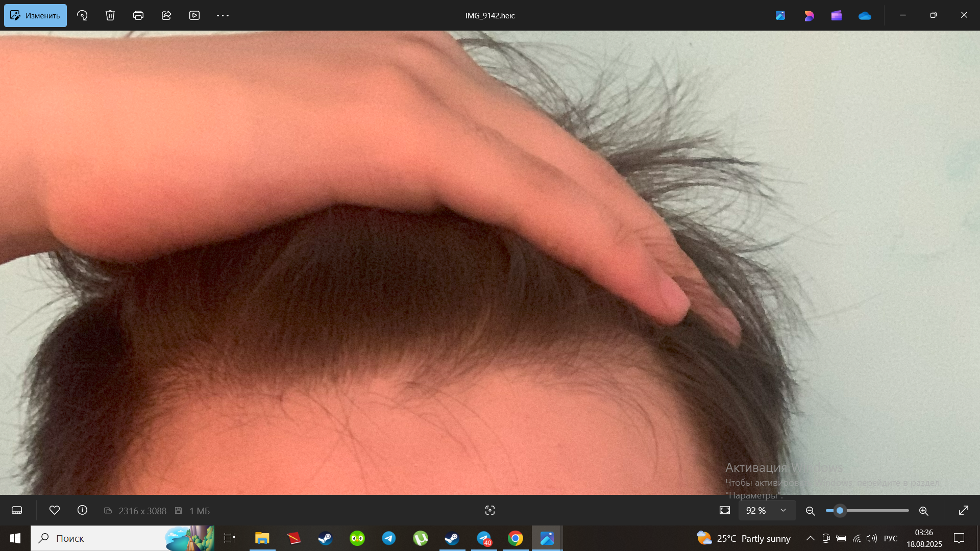Click the 2316 x 3088 dimensions text
The image size is (980, 551).
(x=142, y=511)
